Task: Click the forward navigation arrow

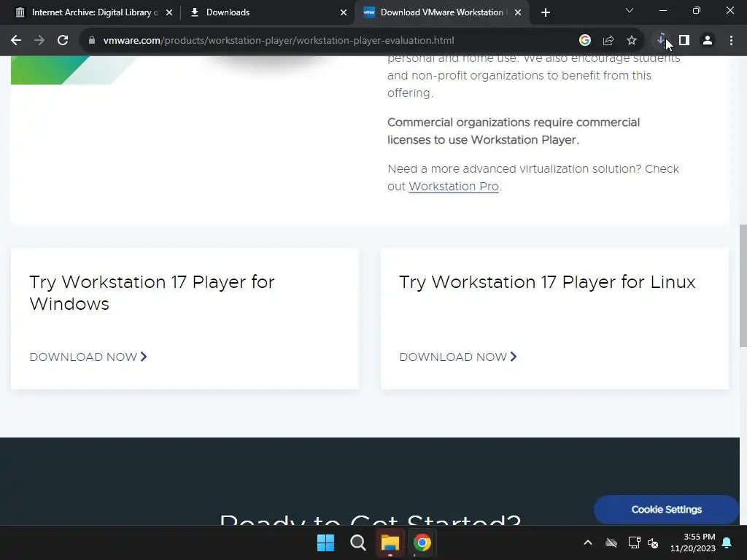Action: point(39,41)
